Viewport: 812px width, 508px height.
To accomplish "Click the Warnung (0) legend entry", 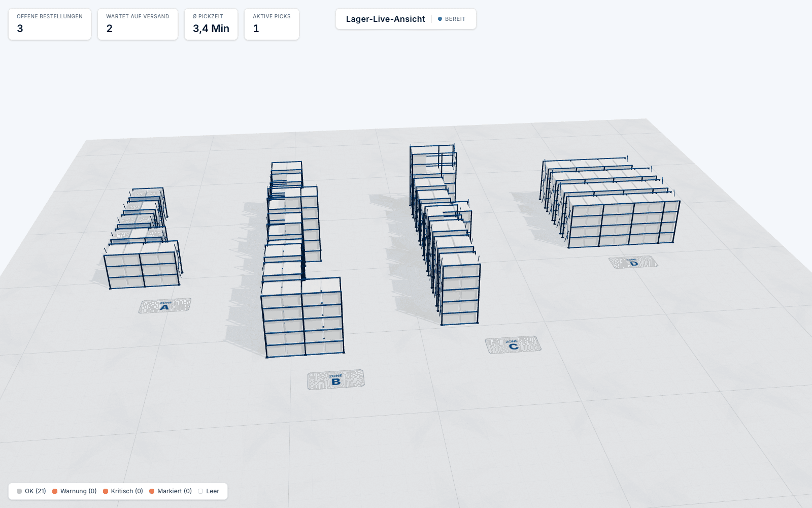I will [74, 491].
